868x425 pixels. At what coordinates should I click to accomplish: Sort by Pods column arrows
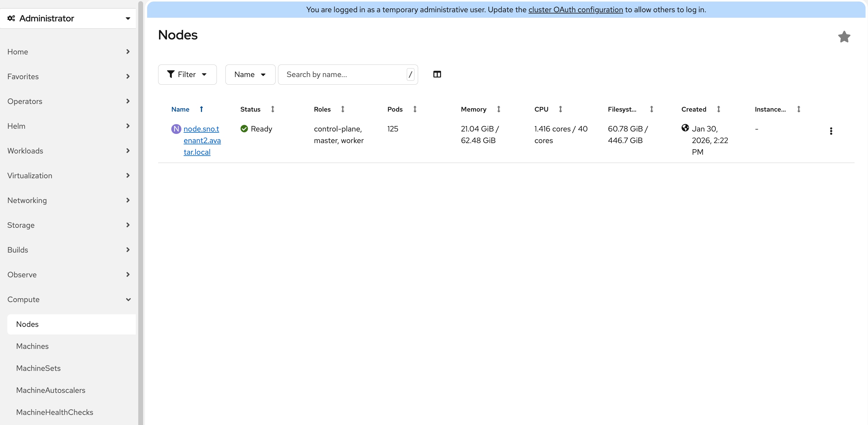pyautogui.click(x=415, y=109)
